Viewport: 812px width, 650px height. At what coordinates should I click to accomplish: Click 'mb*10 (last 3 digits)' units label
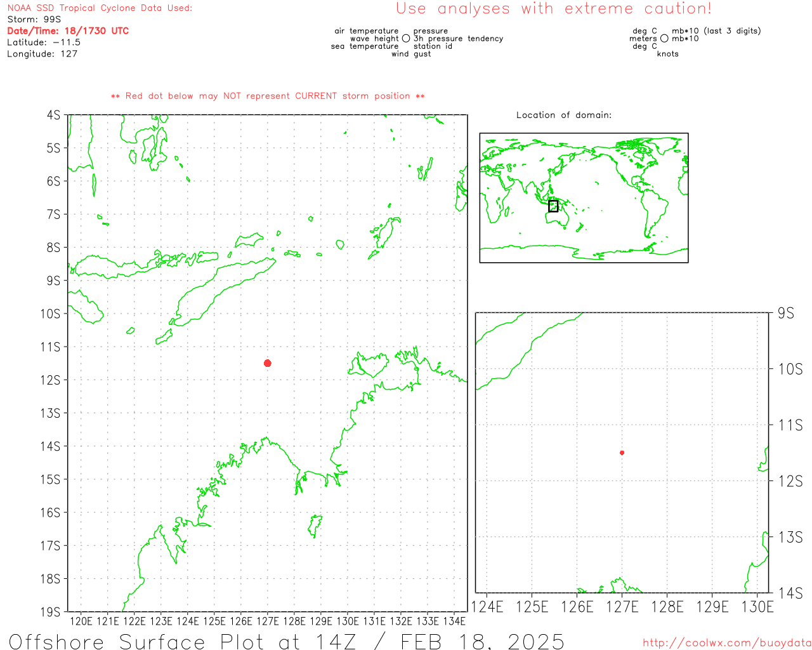[716, 31]
